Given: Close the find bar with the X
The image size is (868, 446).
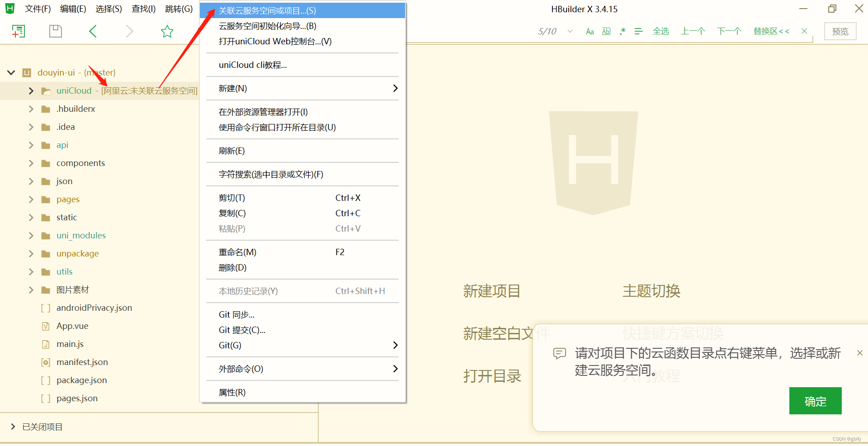Looking at the screenshot, I should click(x=804, y=31).
